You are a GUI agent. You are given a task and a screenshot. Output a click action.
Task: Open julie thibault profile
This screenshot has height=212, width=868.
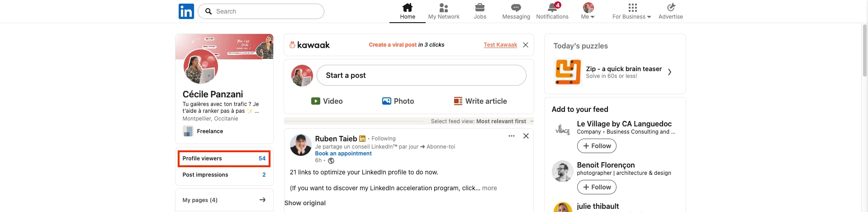(x=598, y=206)
